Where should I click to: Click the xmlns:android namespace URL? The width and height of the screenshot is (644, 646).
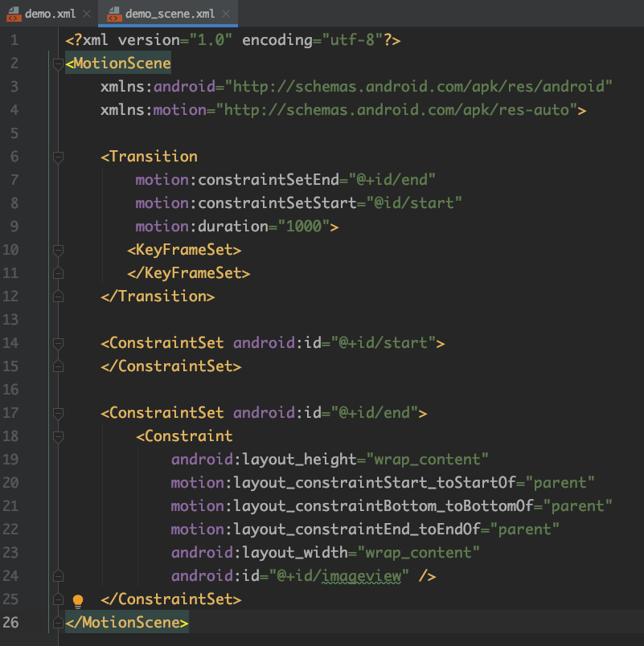coord(418,87)
